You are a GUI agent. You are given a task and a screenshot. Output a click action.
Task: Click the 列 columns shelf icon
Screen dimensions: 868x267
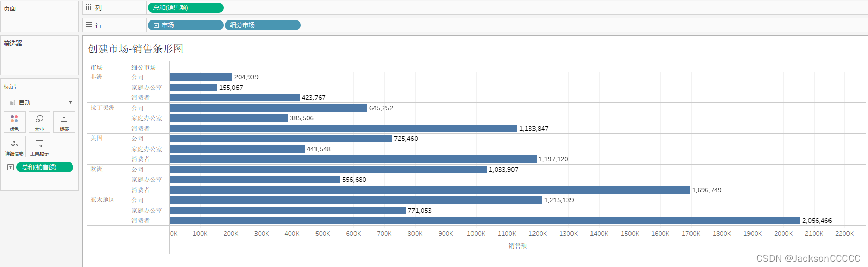89,8
